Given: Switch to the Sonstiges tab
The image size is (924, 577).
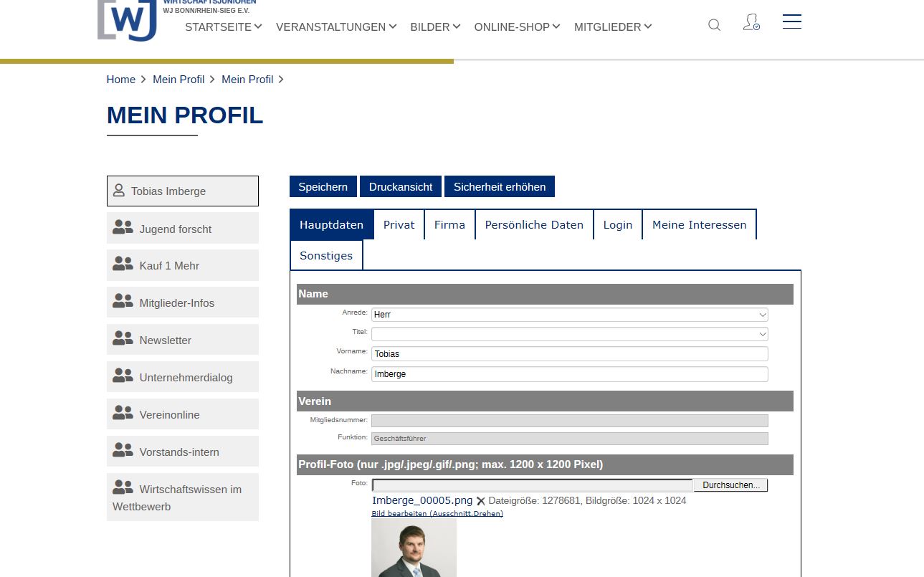Looking at the screenshot, I should point(326,255).
